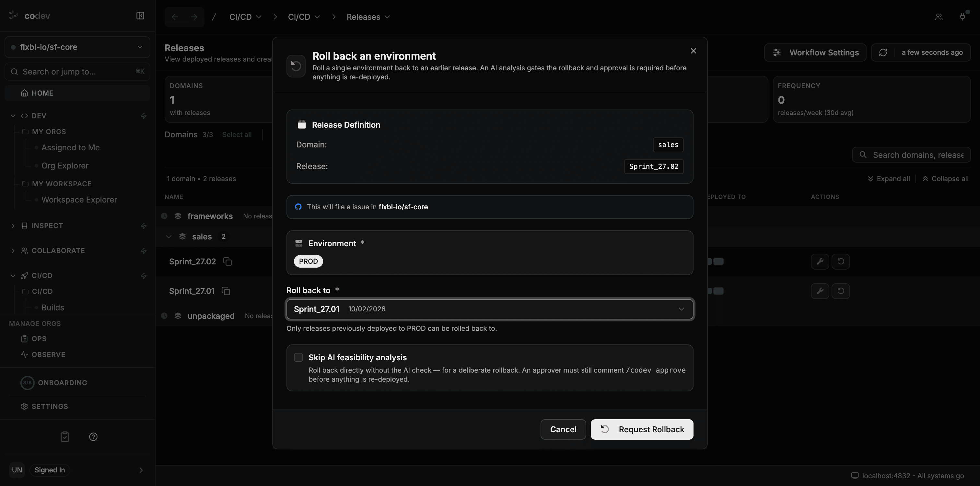
Task: Collapse the CI/CD sidebar section chevron
Action: click(13, 276)
